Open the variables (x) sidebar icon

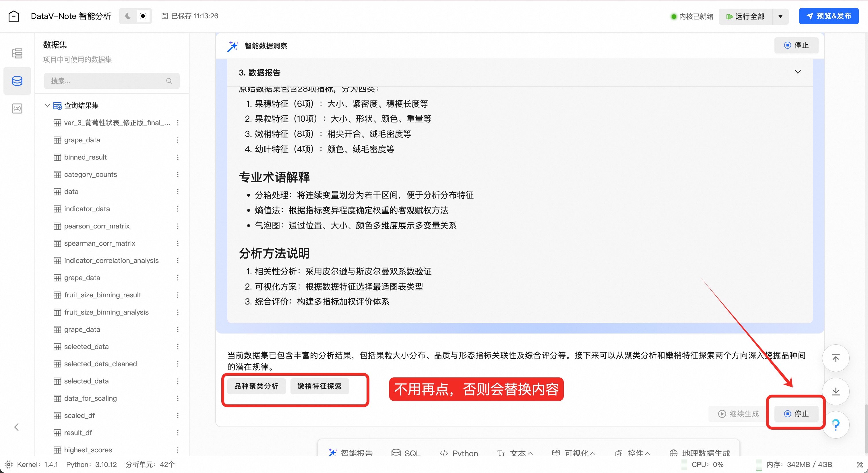click(x=17, y=108)
